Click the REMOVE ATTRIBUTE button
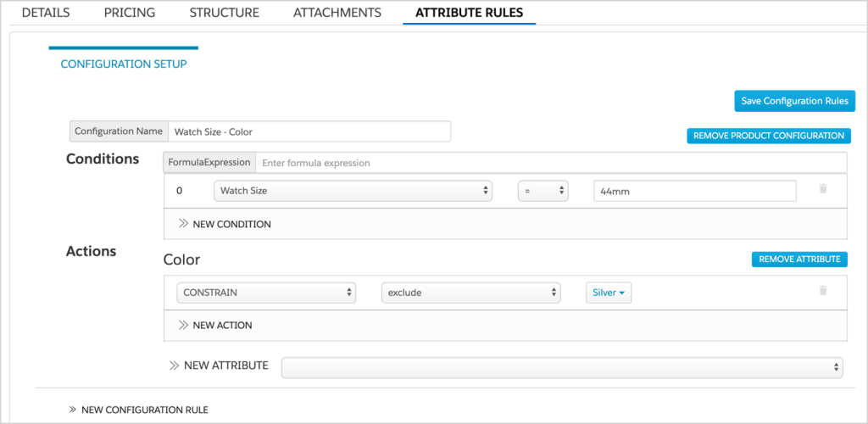 pos(799,259)
